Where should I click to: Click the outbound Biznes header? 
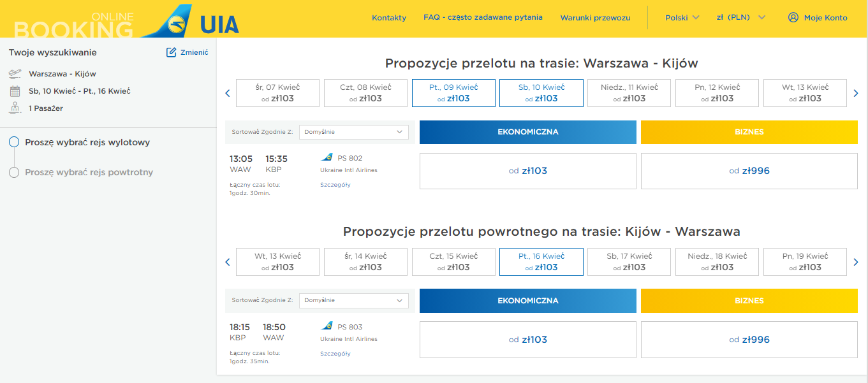749,132
